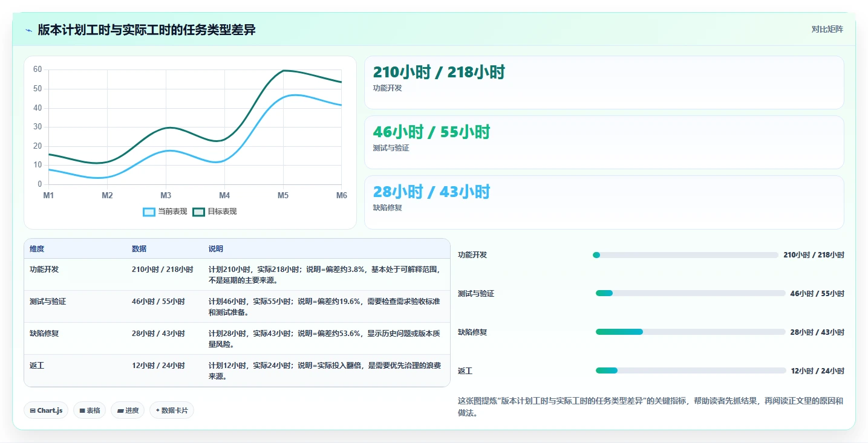Click the 功能开发 label beside its progress bar

click(472, 255)
